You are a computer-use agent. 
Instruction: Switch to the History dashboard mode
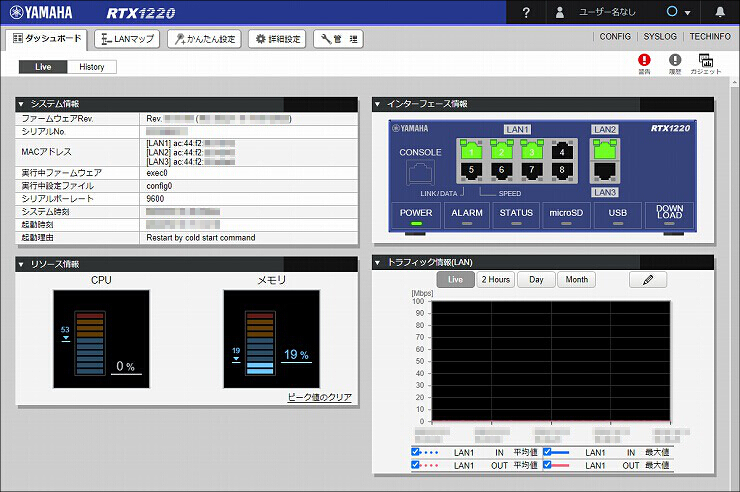click(x=92, y=67)
